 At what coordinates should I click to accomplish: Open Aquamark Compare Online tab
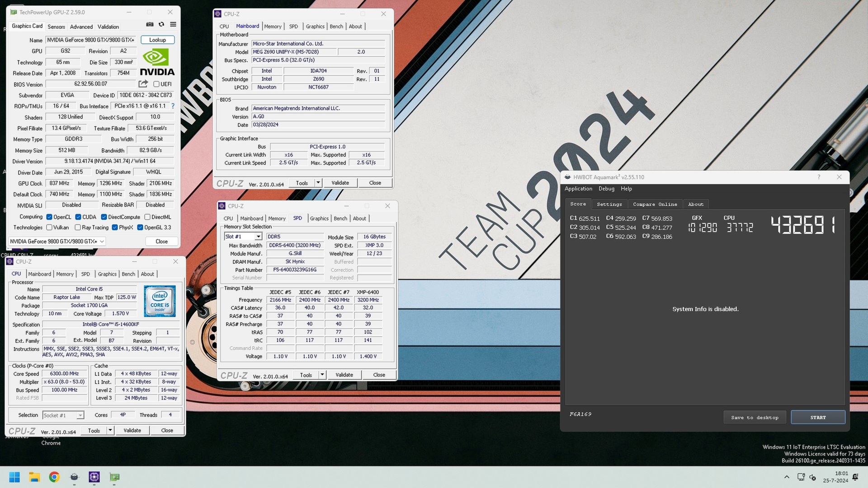[655, 204]
